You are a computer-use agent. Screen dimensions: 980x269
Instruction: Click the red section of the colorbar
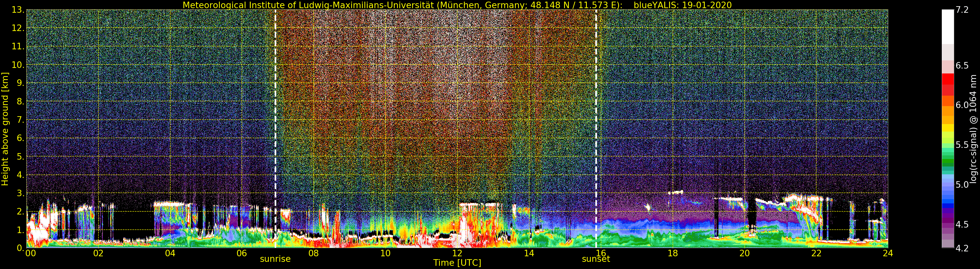pos(948,84)
